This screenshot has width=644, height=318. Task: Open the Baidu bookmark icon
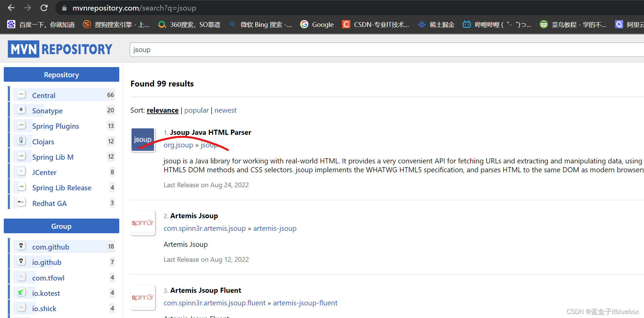click(11, 25)
